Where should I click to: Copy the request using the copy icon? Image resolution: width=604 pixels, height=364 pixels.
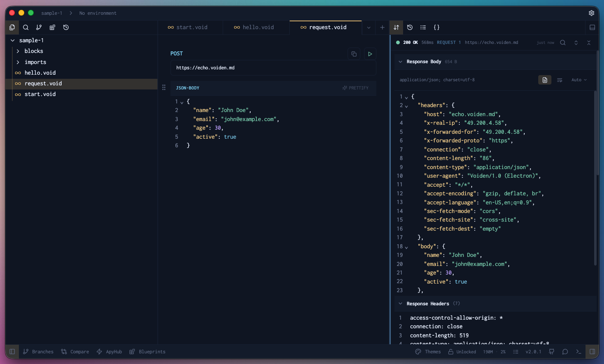click(x=354, y=54)
